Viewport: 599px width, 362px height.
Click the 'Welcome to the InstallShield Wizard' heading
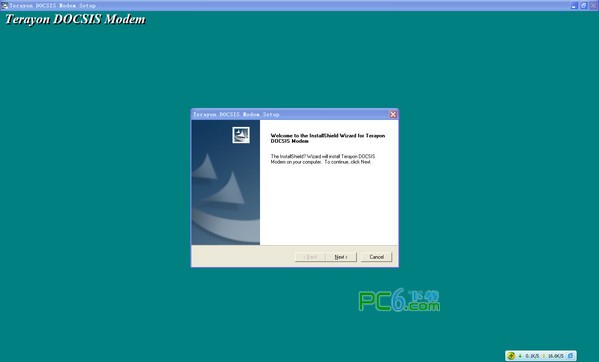(x=328, y=138)
